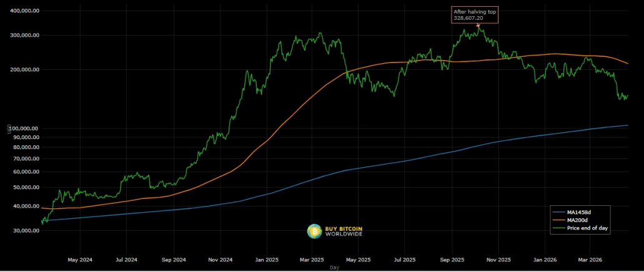Click the BUY BITCOIN WORLDWIDE watermark text
This screenshot has height=272, width=644.
[344, 231]
